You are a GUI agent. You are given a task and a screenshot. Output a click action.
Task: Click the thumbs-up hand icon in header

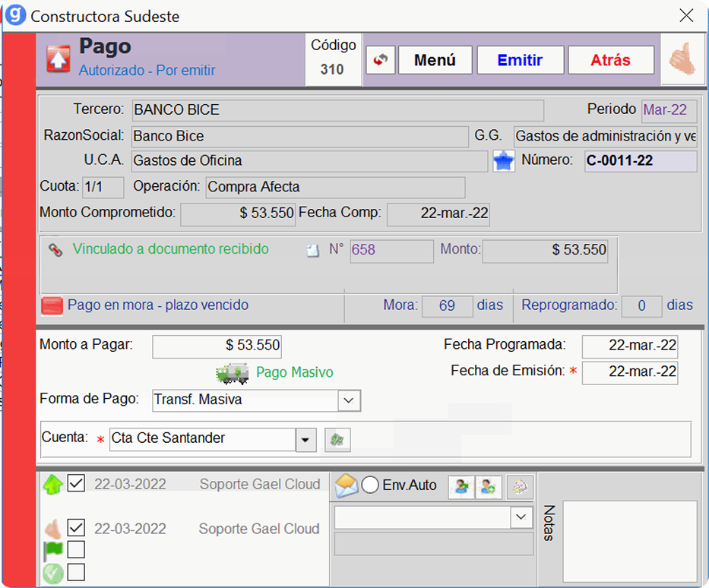point(682,59)
